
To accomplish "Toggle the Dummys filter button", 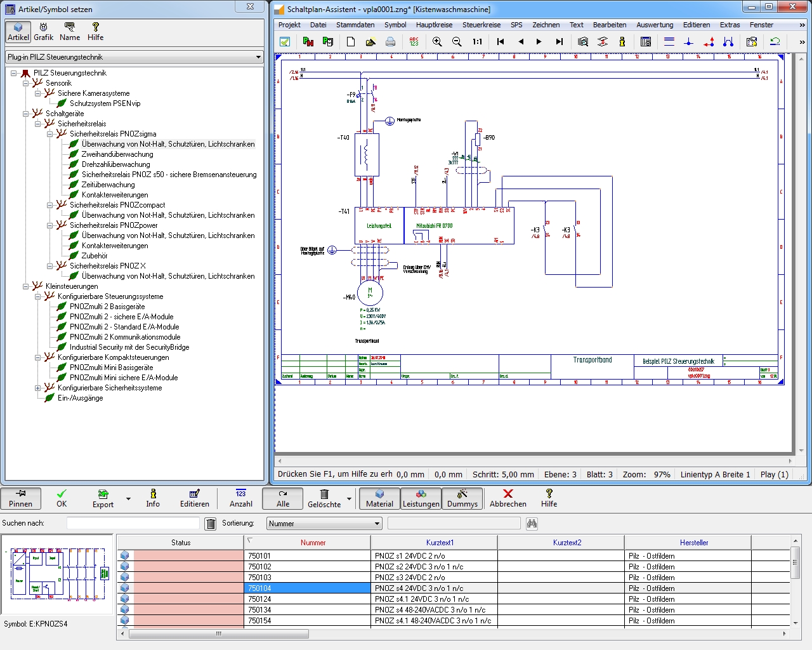I will pos(462,498).
